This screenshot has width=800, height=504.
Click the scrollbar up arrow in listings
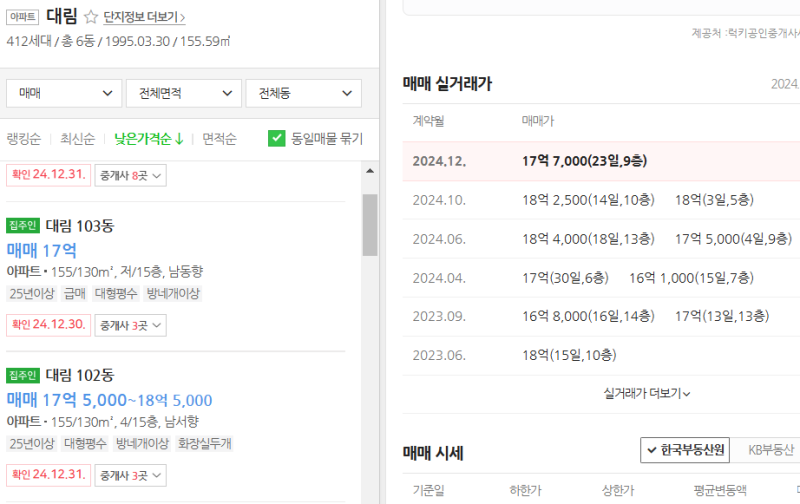(370, 171)
